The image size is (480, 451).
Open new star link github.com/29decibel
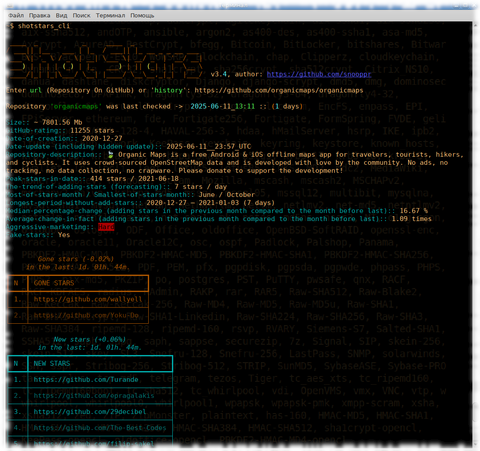[90, 412]
